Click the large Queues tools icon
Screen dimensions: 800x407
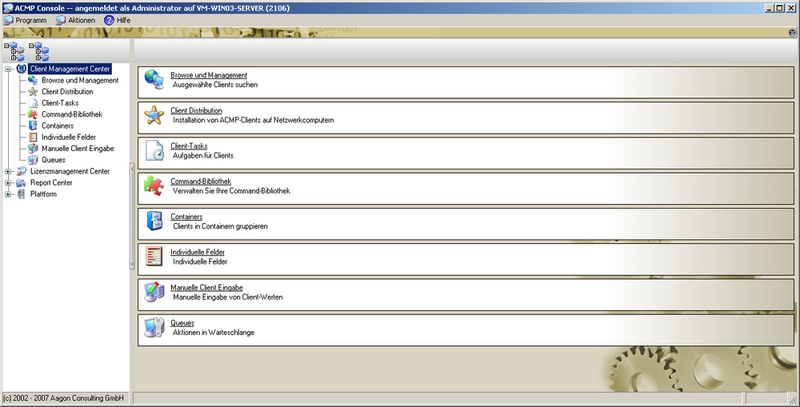coord(154,327)
